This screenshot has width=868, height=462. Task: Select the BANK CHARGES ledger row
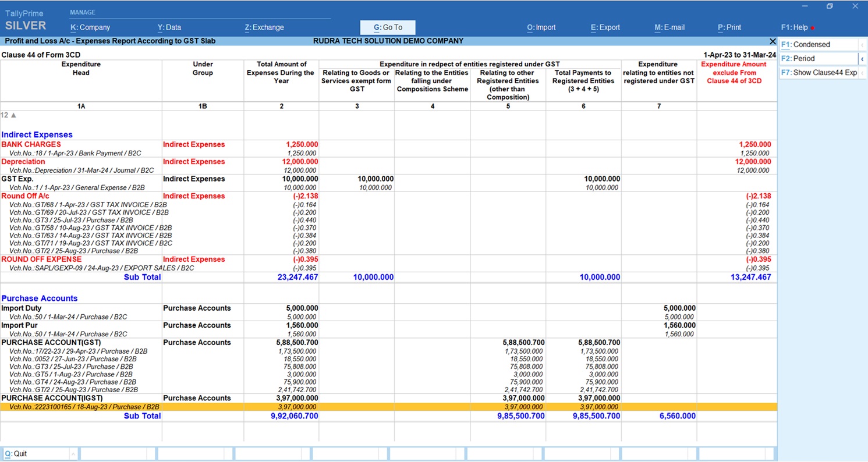pos(31,144)
